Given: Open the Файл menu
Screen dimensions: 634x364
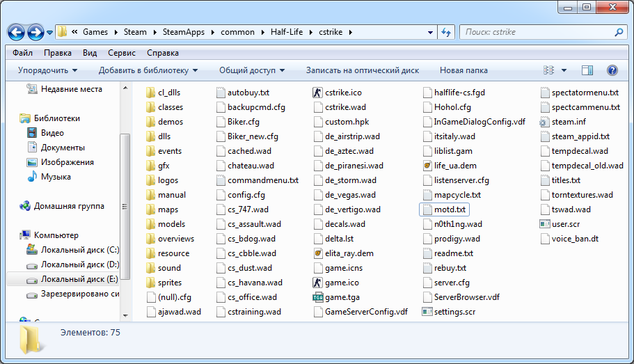Looking at the screenshot, I should point(22,53).
